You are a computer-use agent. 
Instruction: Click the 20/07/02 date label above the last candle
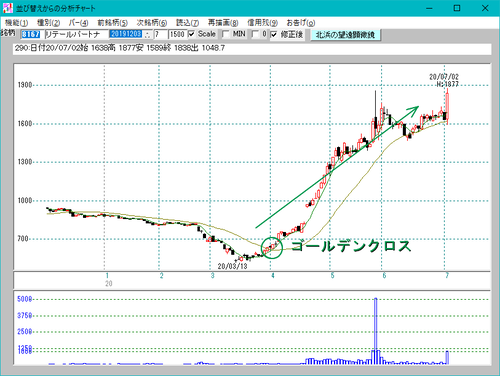coord(444,77)
